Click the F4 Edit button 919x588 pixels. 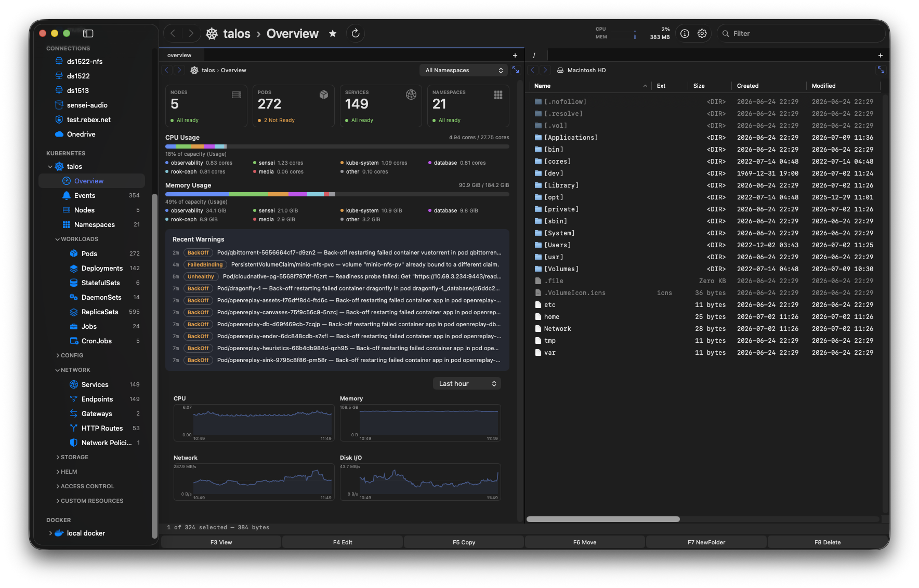click(343, 542)
